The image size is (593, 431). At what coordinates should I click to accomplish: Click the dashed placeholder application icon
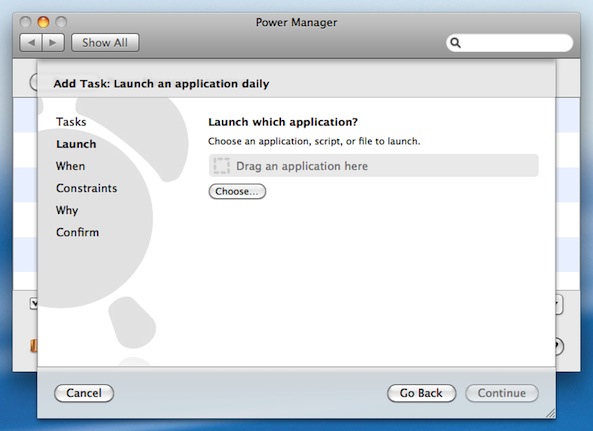[x=221, y=166]
